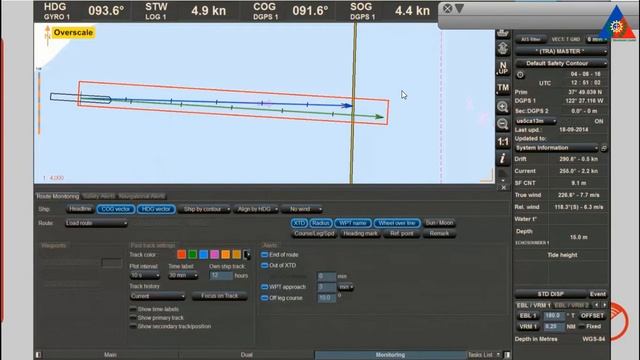Toggle the COG vector button
Image resolution: width=640 pixels, height=360 pixels.
116,209
